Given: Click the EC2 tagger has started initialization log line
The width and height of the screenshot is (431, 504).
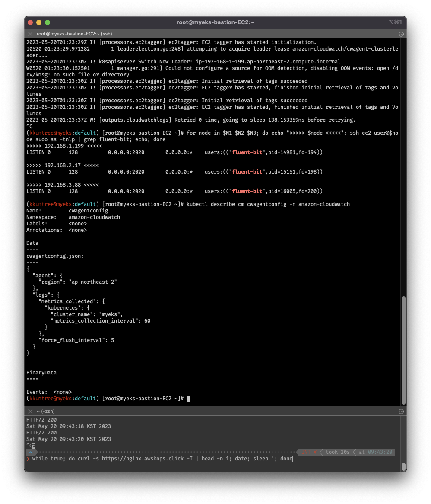Looking at the screenshot, I should click(171, 42).
